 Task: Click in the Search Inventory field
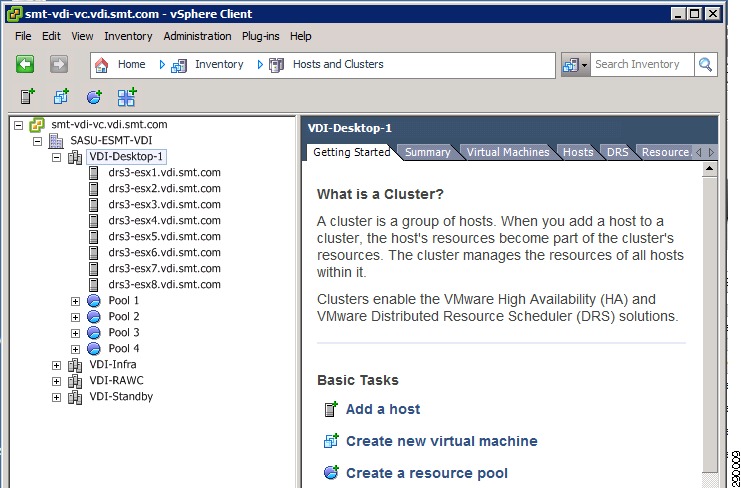(642, 65)
